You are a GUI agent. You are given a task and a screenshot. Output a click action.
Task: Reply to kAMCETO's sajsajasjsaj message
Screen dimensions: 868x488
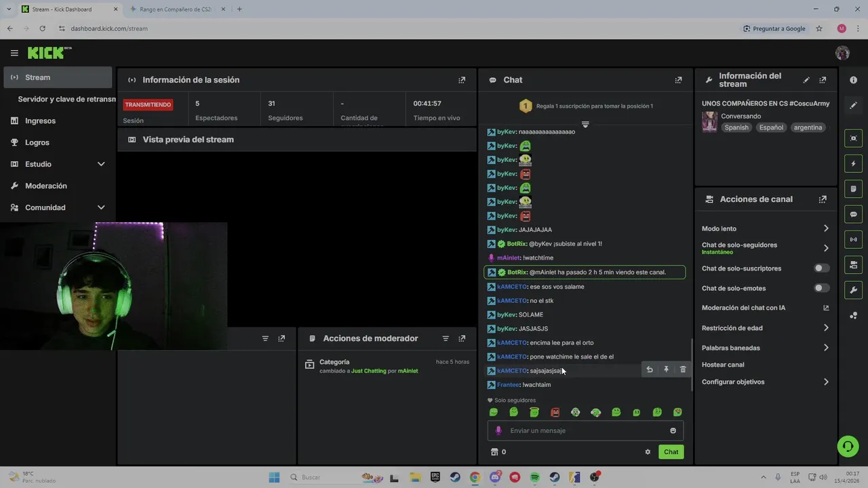coord(650,369)
